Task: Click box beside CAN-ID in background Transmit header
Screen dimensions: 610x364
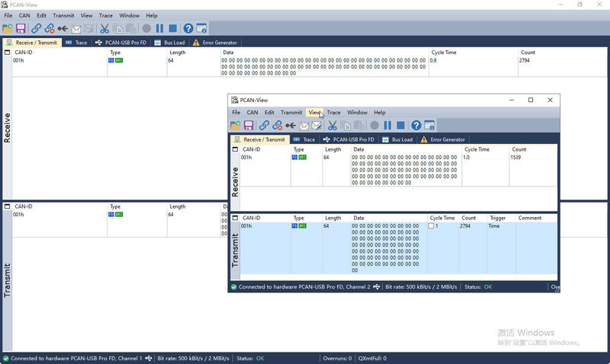Action: (x=7, y=206)
